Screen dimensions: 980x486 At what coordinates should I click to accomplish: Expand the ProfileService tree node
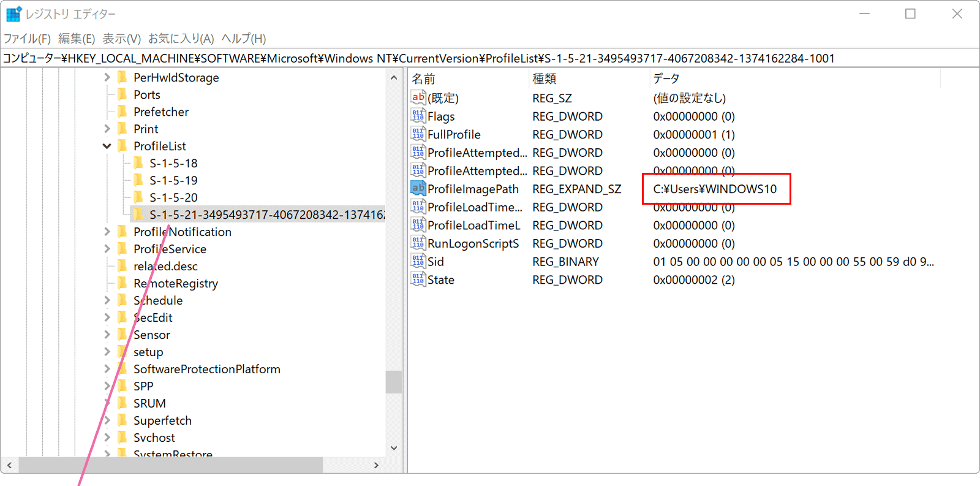pos(107,249)
